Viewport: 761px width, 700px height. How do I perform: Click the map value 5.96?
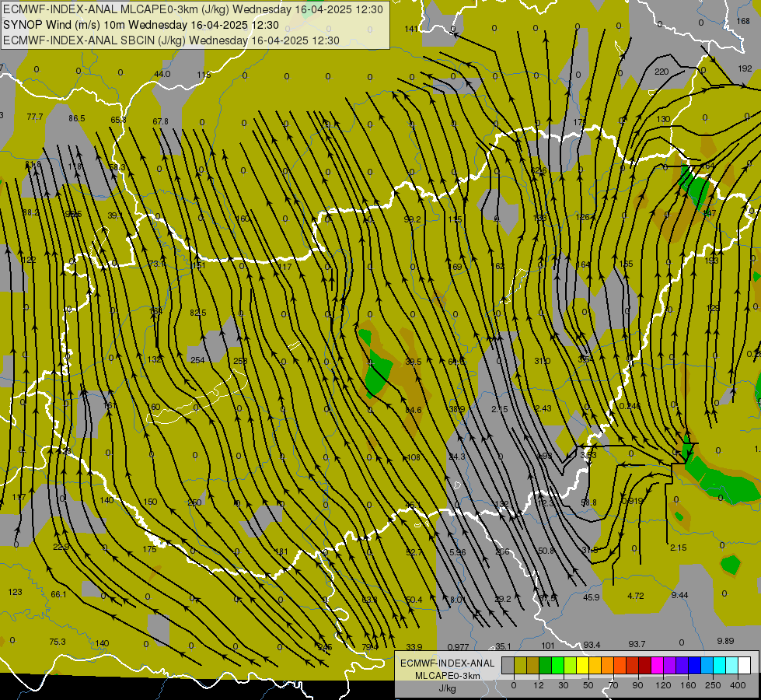coord(458,552)
